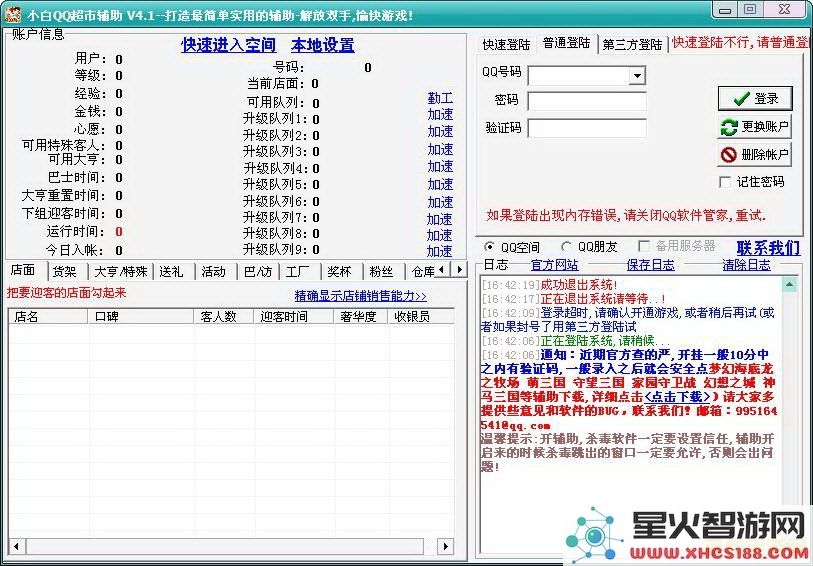Switch to the 仓库 tab

click(421, 272)
